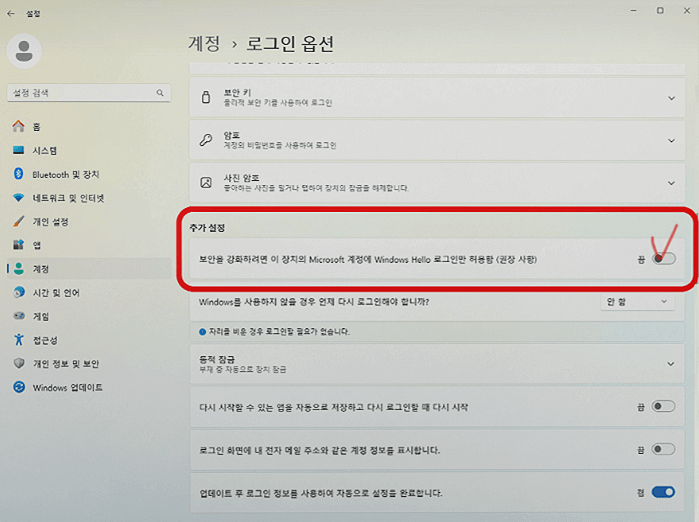The image size is (699, 522).
Task: Maximize the settings window
Action: pyautogui.click(x=660, y=10)
